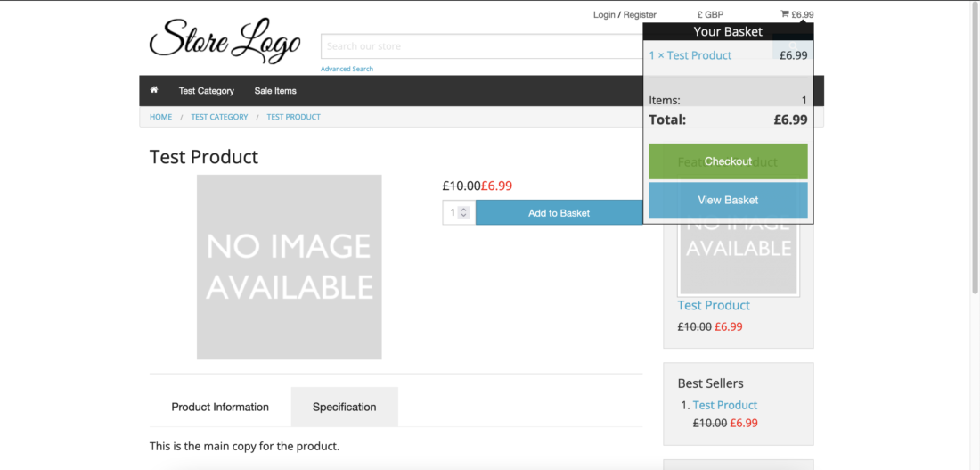Open the £ GBP currency selector
This screenshot has height=470, width=980.
tap(710, 14)
